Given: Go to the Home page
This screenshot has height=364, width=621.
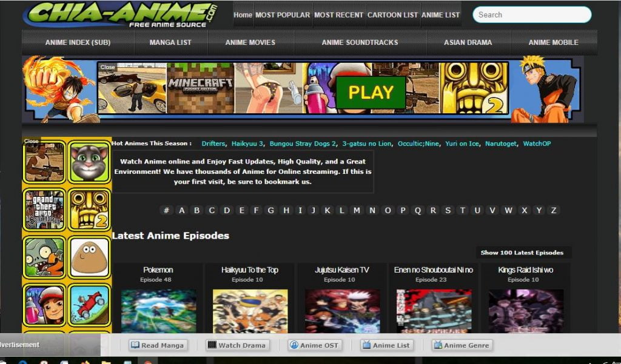Looking at the screenshot, I should pyautogui.click(x=243, y=15).
